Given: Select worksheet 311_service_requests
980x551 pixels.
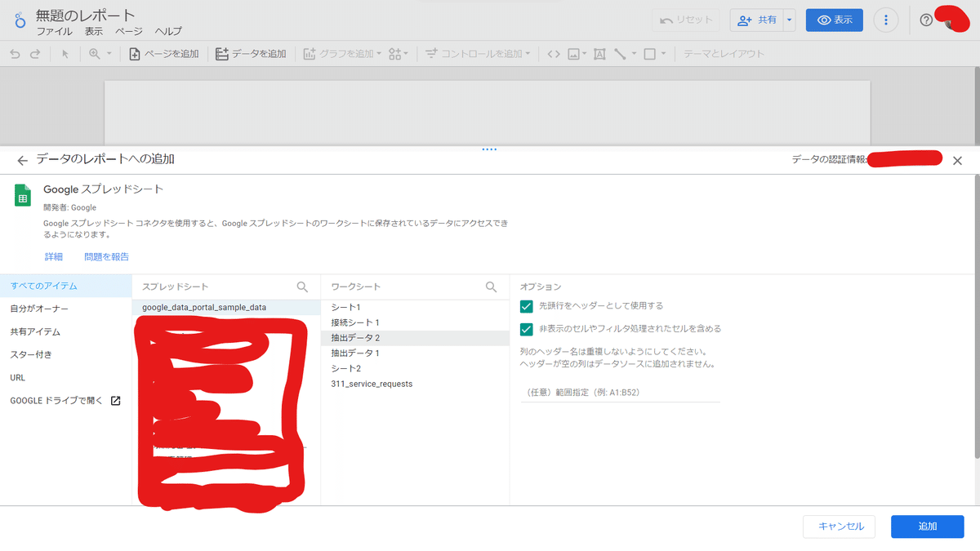Looking at the screenshot, I should click(415, 384).
